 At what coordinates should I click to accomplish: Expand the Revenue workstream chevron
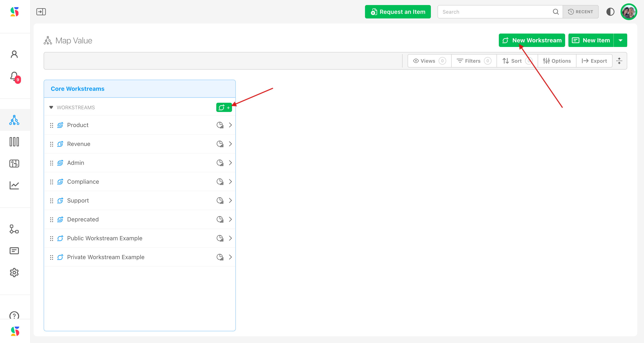click(x=230, y=144)
